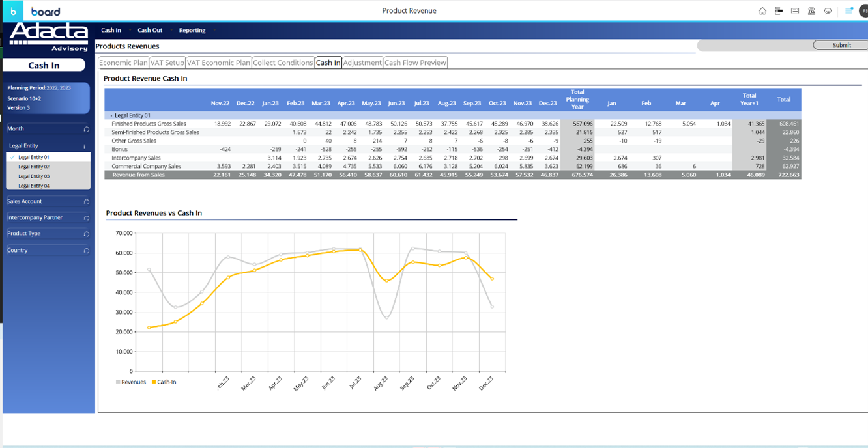Select Legal Entity 04 in list

tap(34, 186)
